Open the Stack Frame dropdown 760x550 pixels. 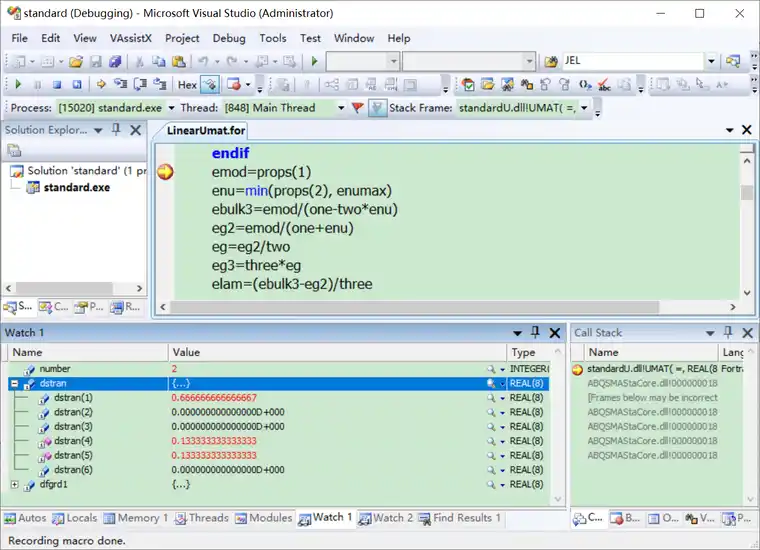[x=585, y=108]
